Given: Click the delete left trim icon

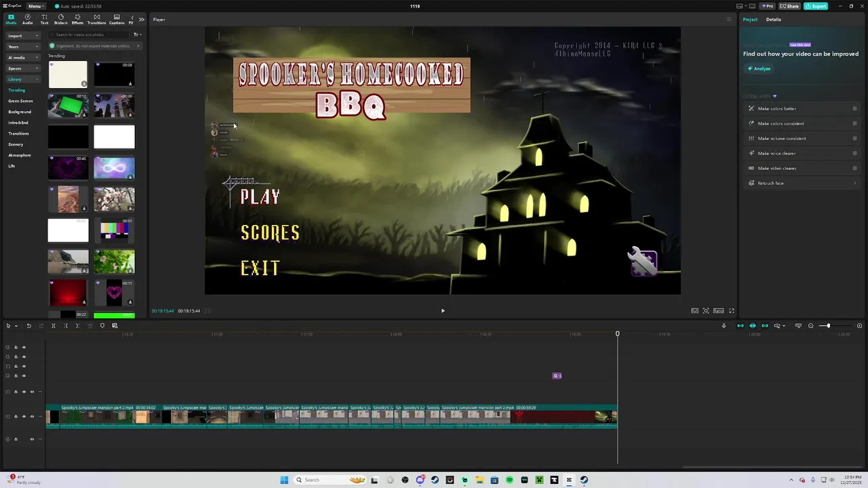Looking at the screenshot, I should pos(66,326).
